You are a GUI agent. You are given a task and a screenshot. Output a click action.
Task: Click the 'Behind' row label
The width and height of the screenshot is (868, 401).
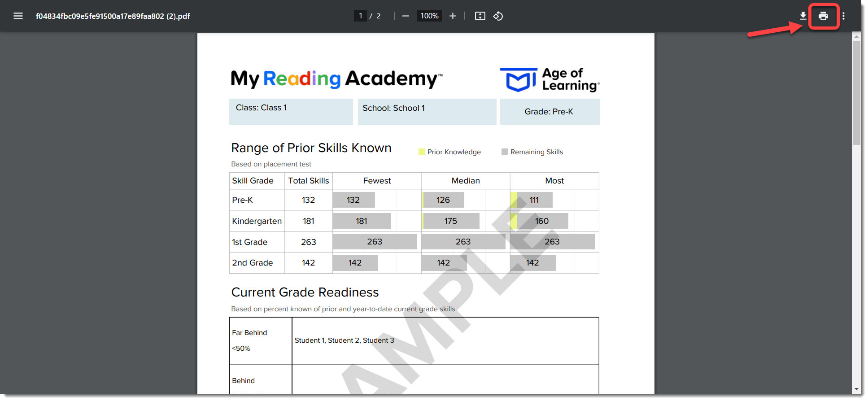pyautogui.click(x=243, y=381)
